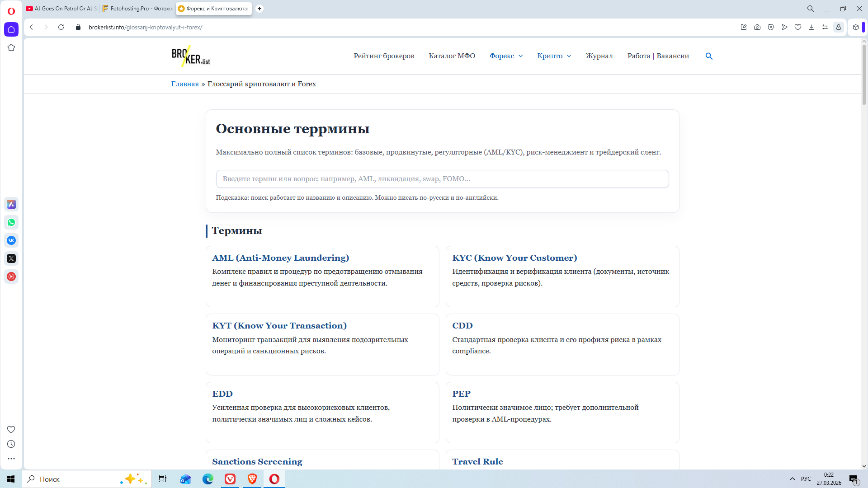868x488 pixels.
Task: Open WhatsApp from the Opera sidebar
Action: point(11,222)
